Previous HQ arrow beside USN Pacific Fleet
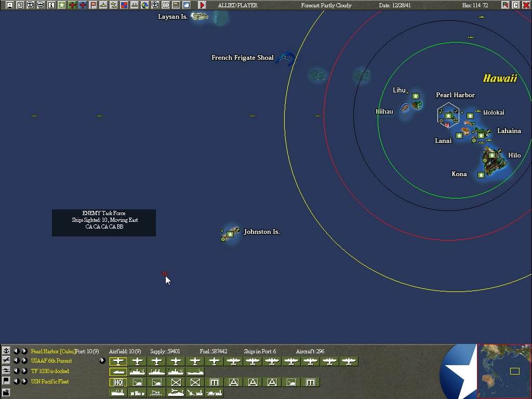This screenshot has width=532, height=399. tap(16, 381)
